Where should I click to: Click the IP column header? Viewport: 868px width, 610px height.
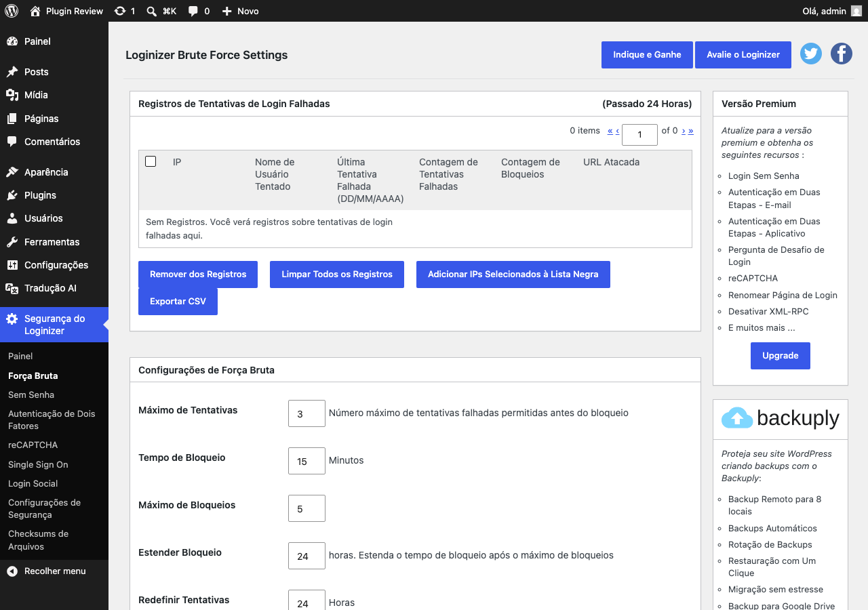click(177, 162)
